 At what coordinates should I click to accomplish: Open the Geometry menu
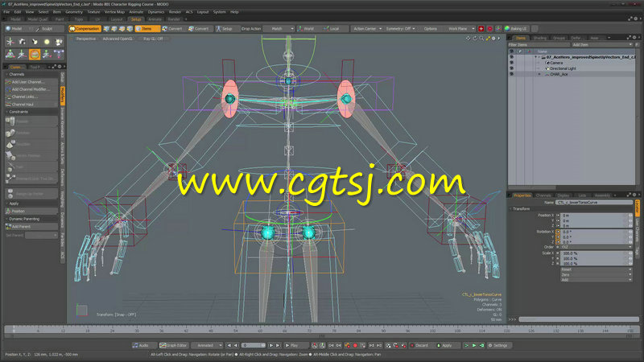74,12
